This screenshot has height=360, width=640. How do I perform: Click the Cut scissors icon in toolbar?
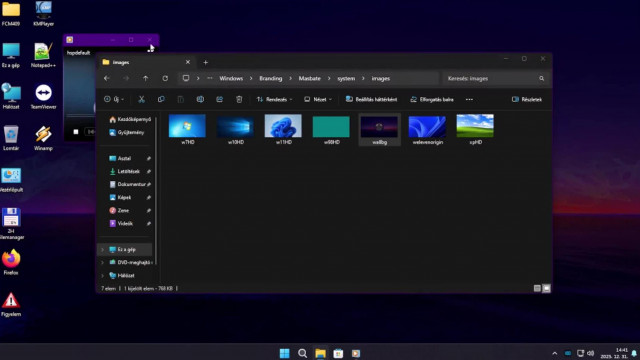click(141, 99)
